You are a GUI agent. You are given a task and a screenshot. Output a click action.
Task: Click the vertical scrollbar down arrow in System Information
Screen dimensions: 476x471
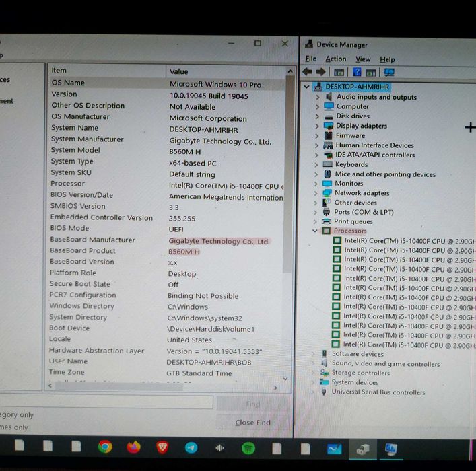[x=285, y=379]
